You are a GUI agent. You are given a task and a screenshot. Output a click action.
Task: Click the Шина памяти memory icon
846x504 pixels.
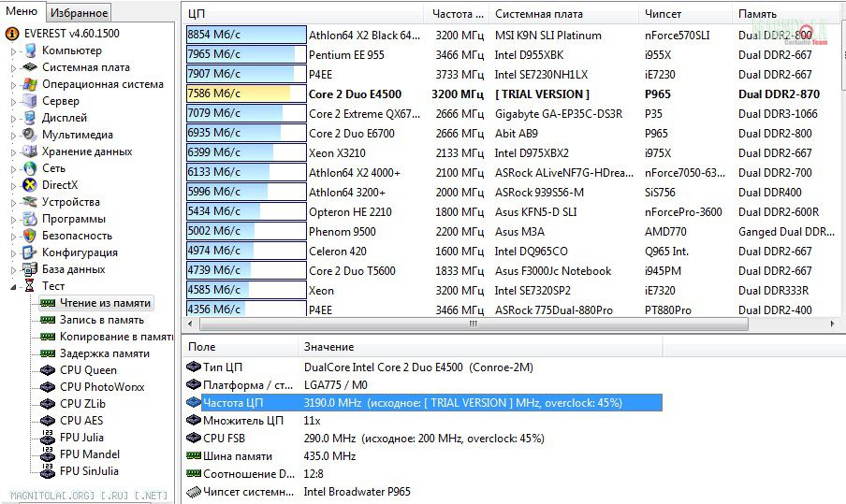193,456
